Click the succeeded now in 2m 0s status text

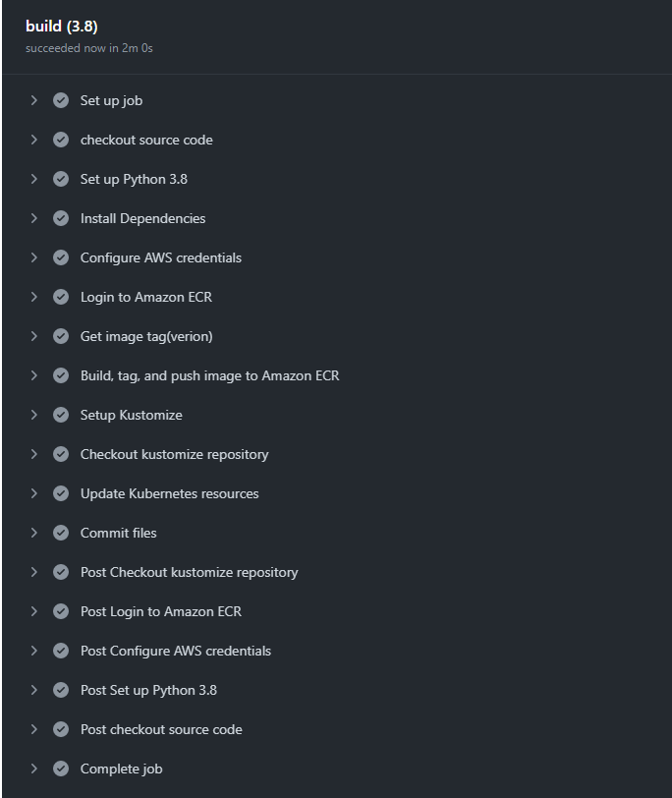pyautogui.click(x=89, y=48)
